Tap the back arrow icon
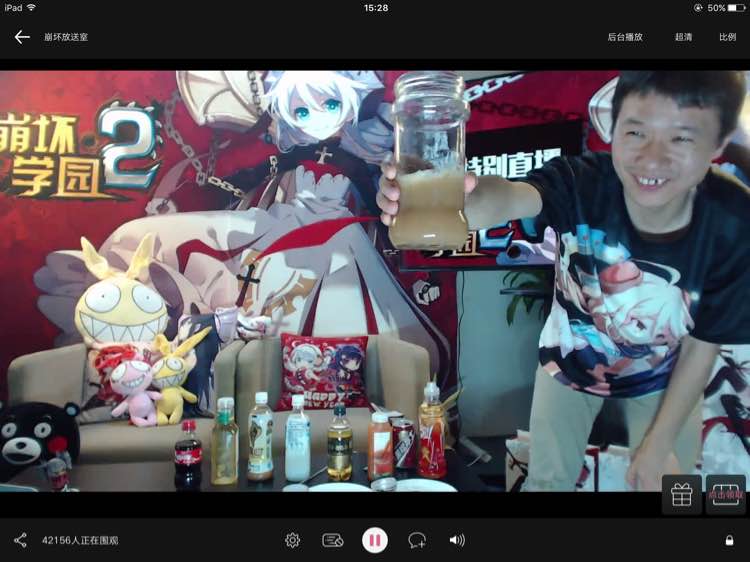Image resolution: width=750 pixels, height=562 pixels. click(22, 37)
